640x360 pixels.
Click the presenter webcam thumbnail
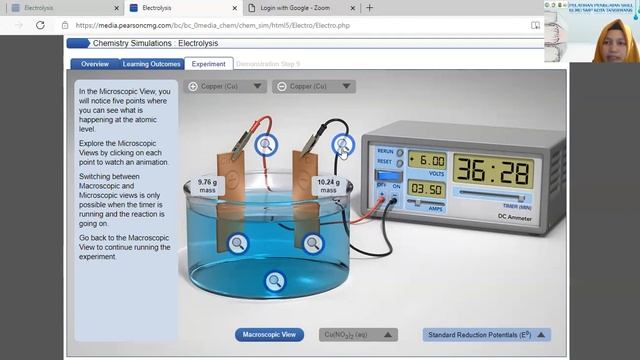(592, 31)
